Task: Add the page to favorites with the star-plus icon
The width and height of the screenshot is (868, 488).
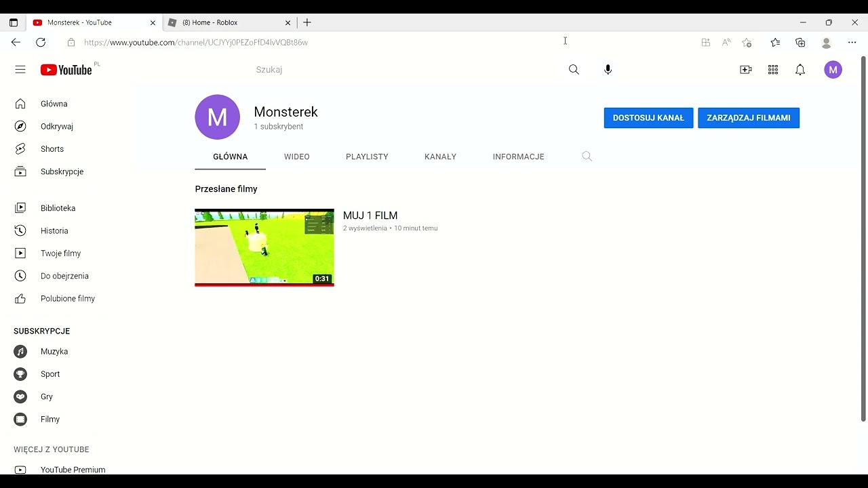Action: coord(747,42)
